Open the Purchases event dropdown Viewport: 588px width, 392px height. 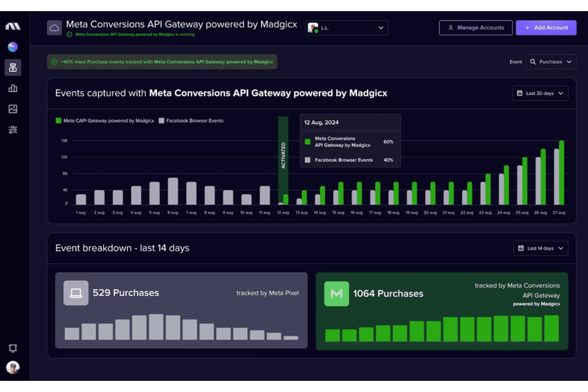(551, 62)
